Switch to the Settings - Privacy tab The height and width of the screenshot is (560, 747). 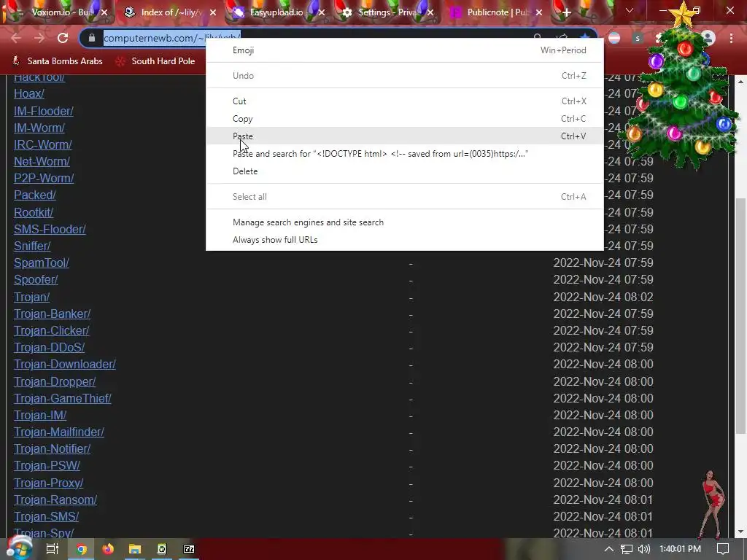pyautogui.click(x=386, y=12)
